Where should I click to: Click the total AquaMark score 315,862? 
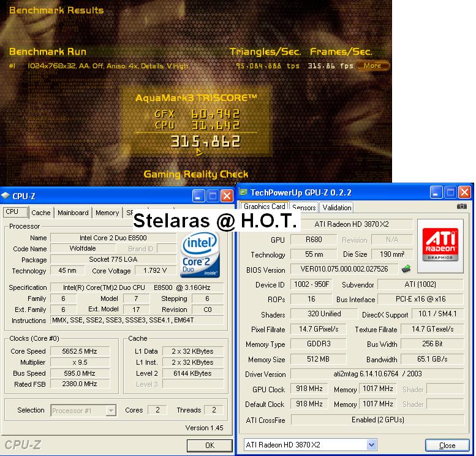coord(205,142)
